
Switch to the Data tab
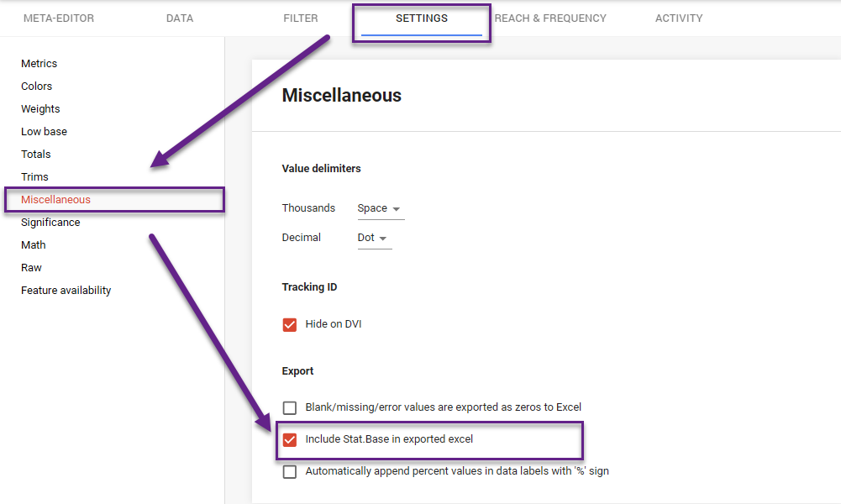(180, 18)
